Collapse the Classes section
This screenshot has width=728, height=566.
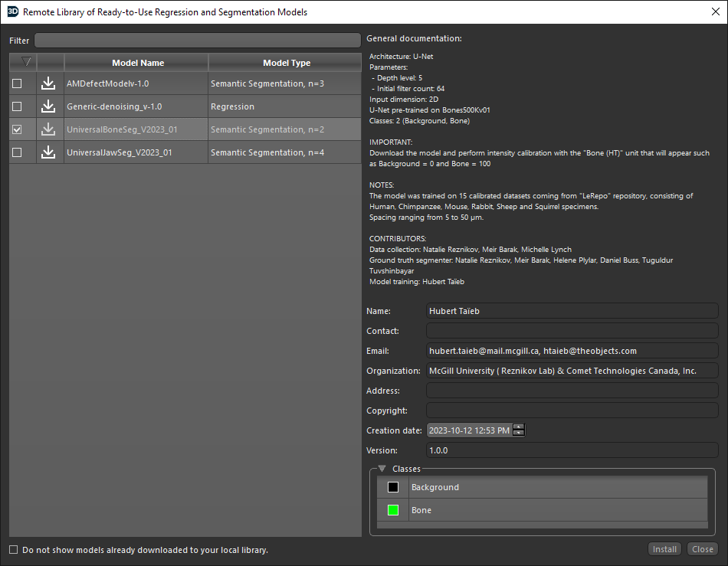[382, 469]
